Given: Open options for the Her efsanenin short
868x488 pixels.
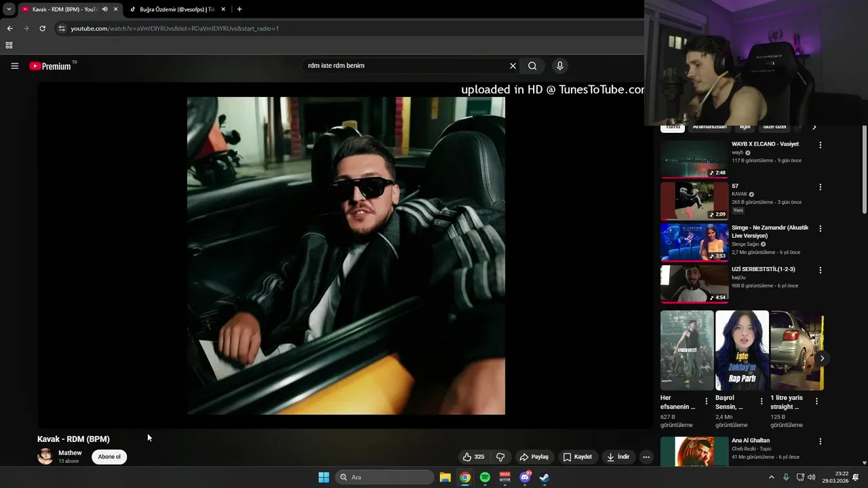Looking at the screenshot, I should (x=706, y=401).
